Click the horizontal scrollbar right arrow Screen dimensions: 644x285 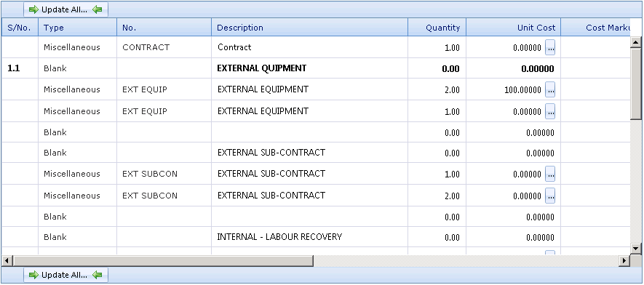(624, 260)
